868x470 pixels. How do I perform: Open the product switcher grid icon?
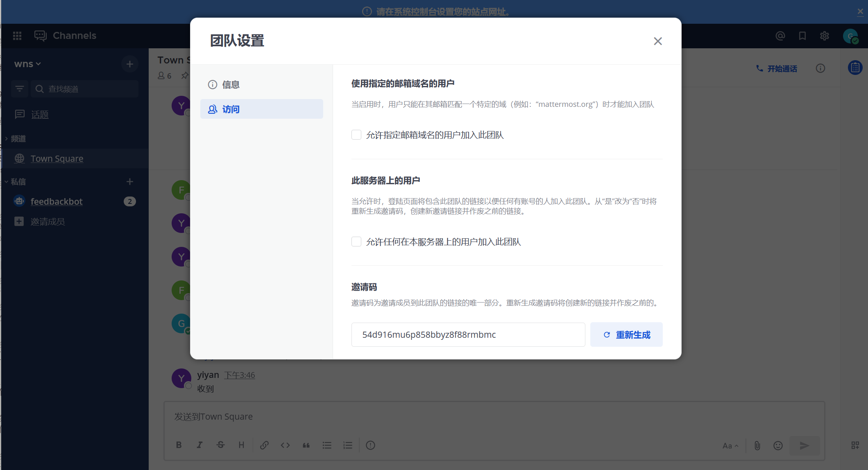point(17,36)
